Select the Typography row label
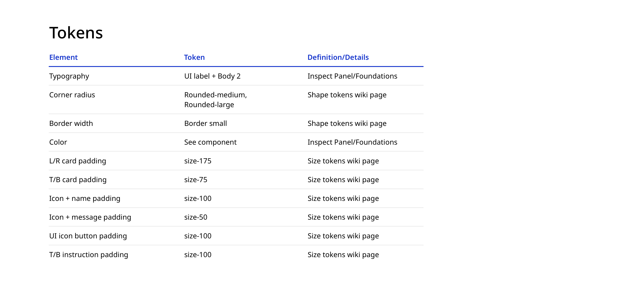The width and height of the screenshot is (644, 304). coord(69,76)
